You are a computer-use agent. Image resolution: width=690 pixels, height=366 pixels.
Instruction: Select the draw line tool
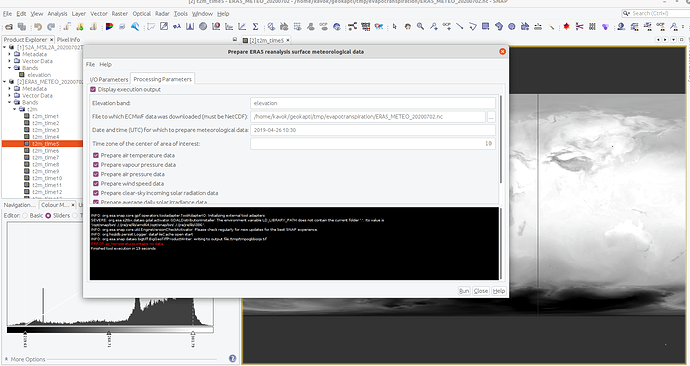click(x=460, y=27)
